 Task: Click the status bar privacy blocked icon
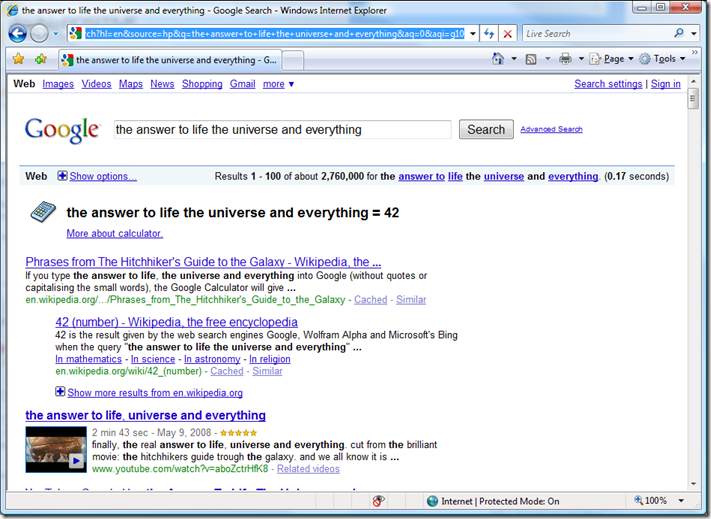pos(378,501)
